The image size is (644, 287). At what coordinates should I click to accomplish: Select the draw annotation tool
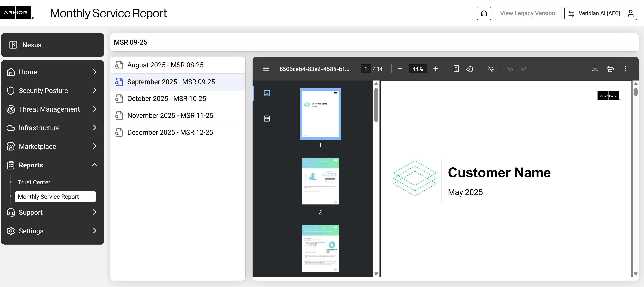point(491,69)
